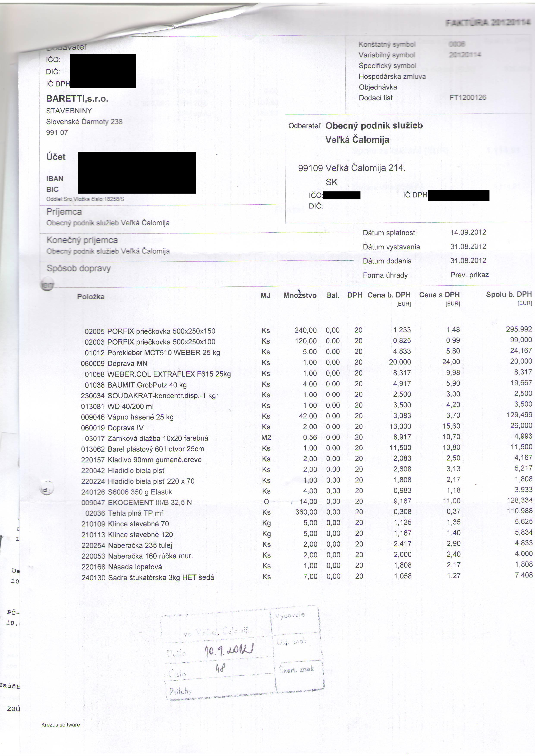
Task: Click the Dátum vystavenia label
Action: pyautogui.click(x=391, y=247)
